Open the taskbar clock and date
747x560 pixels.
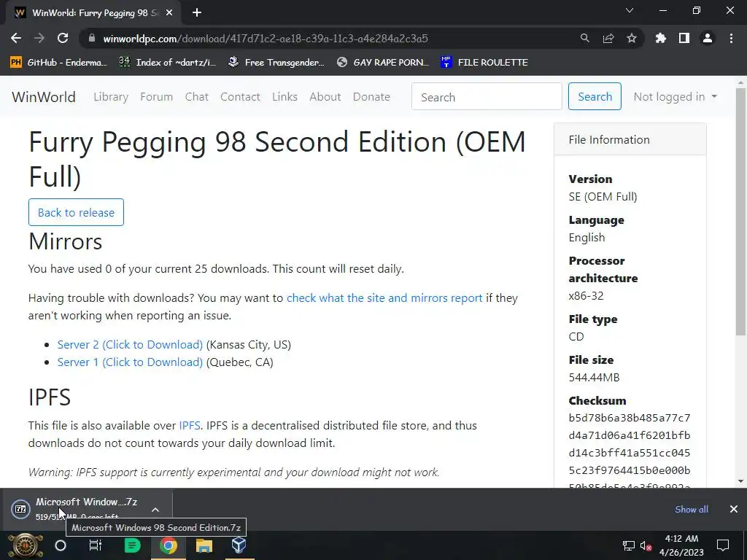(681, 545)
